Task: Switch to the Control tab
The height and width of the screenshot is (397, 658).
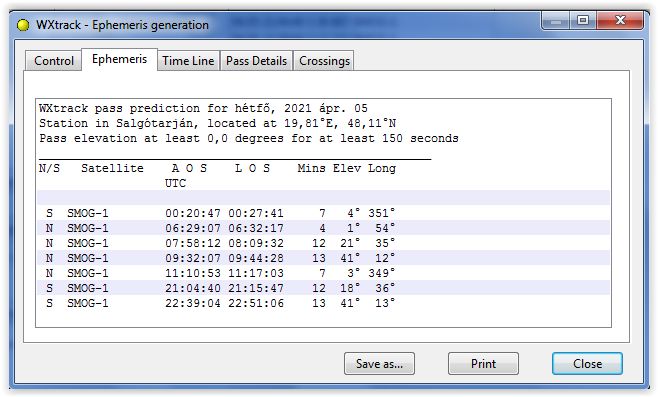Action: (54, 61)
